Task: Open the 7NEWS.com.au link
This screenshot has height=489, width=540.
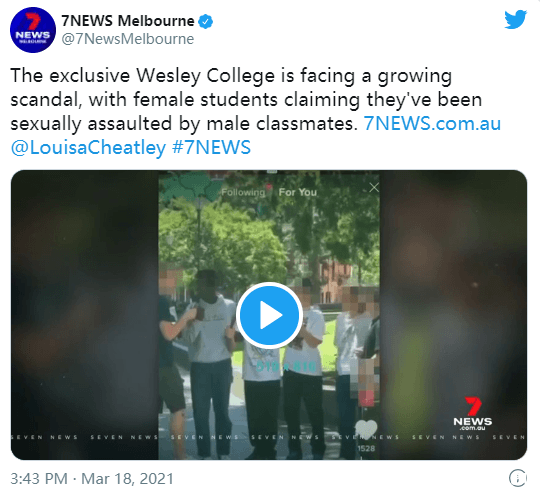Action: pos(432,123)
